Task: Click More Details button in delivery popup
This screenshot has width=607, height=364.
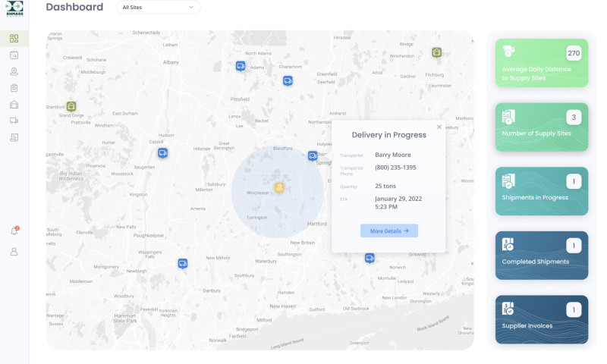Action: [389, 231]
